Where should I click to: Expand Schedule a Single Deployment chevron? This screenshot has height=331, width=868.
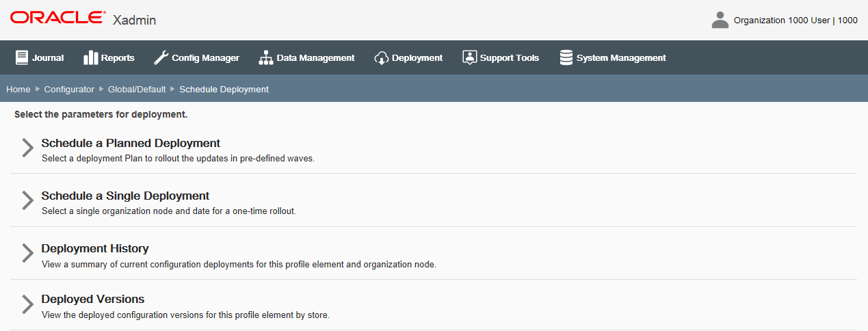tap(27, 200)
